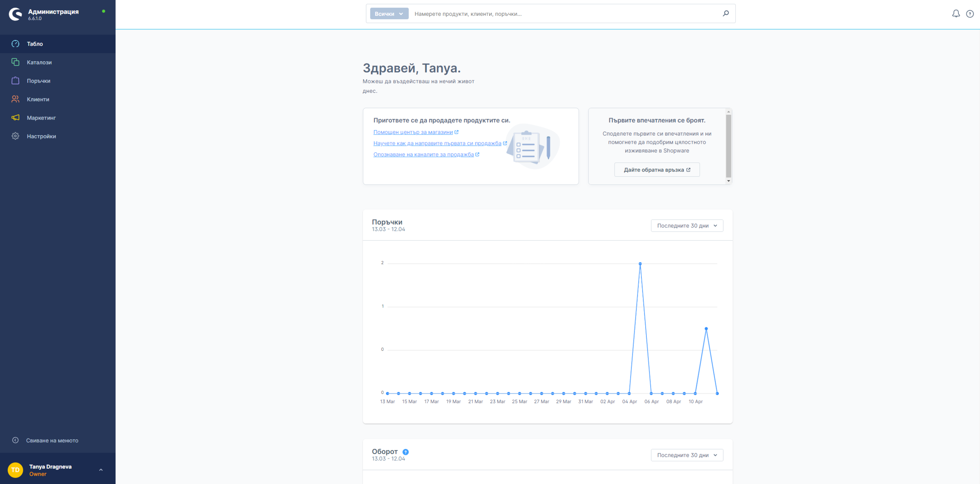The height and width of the screenshot is (484, 980).
Task: Click the blue Оборот info tooltip icon
Action: (x=406, y=452)
